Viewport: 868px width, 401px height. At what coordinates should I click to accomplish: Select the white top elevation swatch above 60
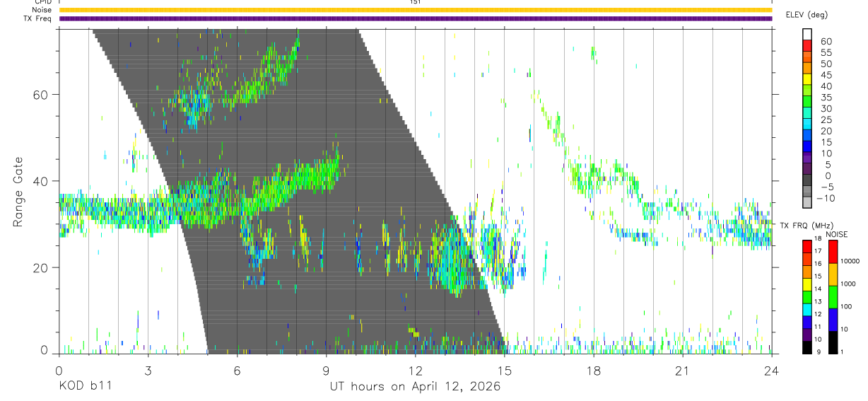pos(807,35)
